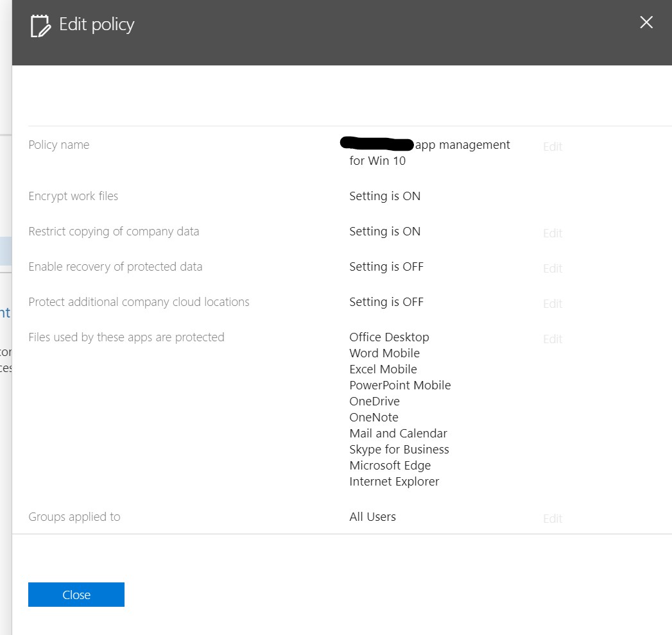Edit the list of protected apps
The width and height of the screenshot is (672, 635).
(553, 339)
